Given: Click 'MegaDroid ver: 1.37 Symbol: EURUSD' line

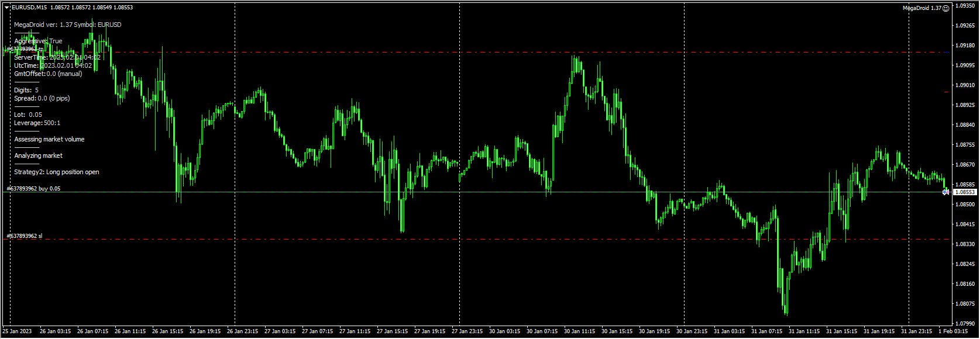Looking at the screenshot, I should click(68, 25).
